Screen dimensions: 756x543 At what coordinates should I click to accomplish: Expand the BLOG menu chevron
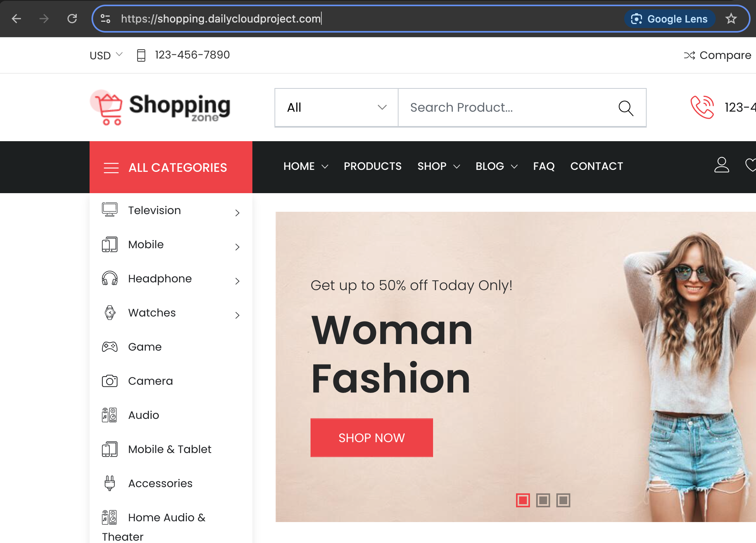514,167
